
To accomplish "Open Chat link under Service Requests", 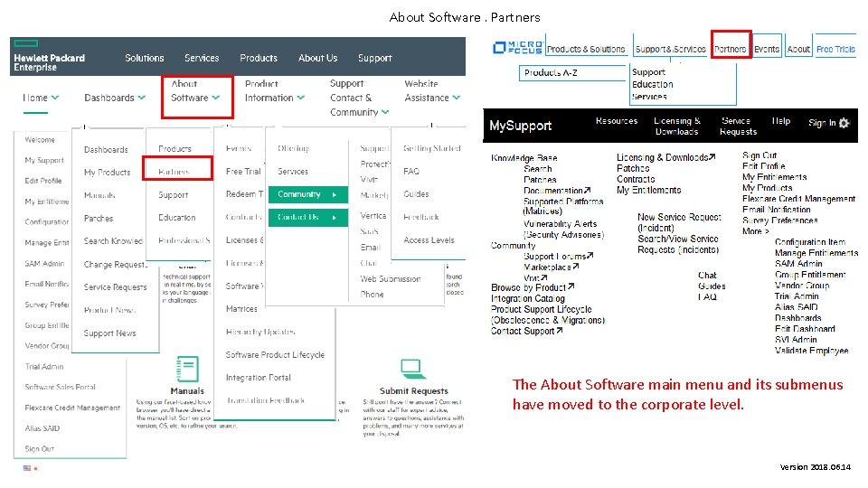I will (707, 276).
